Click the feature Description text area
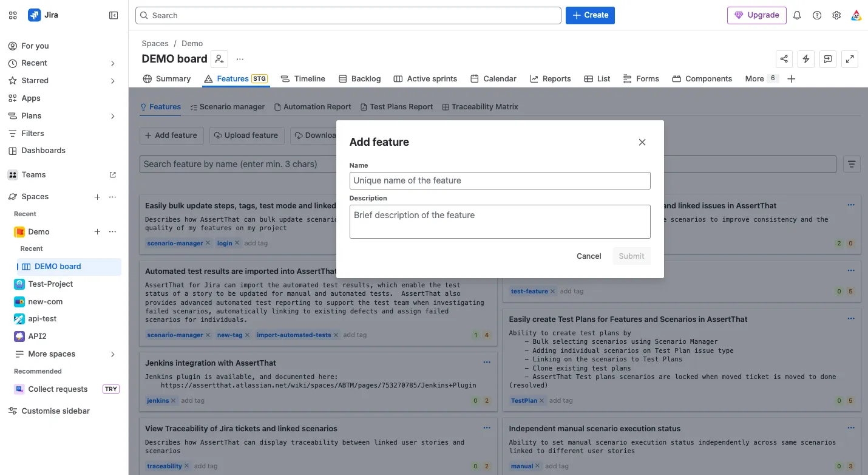 [x=500, y=221]
